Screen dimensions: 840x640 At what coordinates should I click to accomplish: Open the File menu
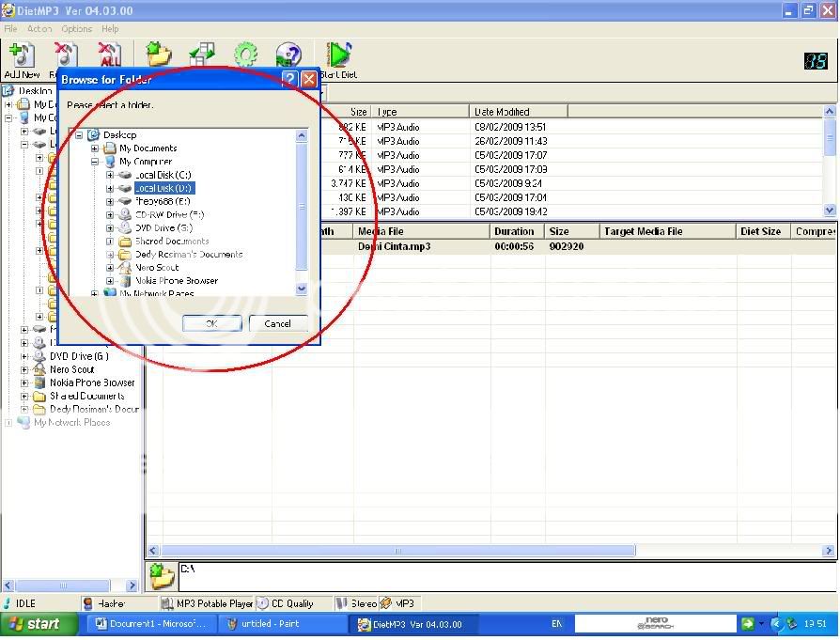(x=11, y=29)
